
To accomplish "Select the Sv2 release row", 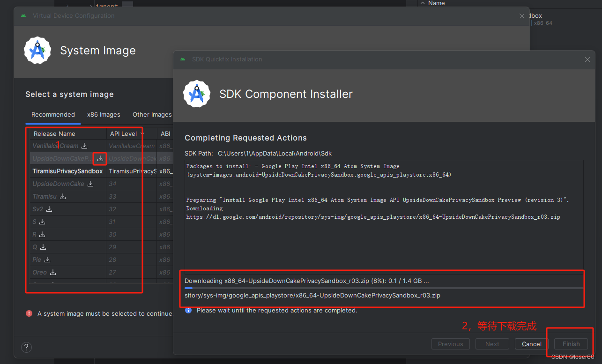I will pyautogui.click(x=102, y=209).
